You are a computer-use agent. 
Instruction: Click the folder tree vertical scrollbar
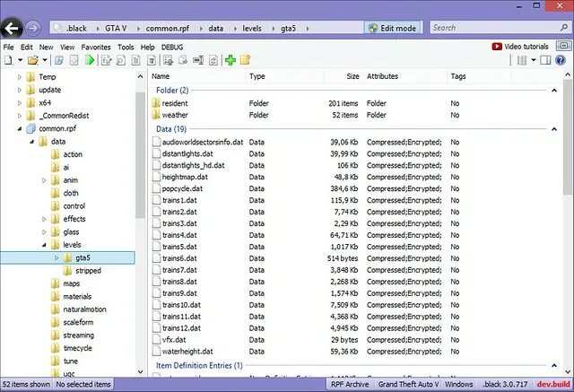click(x=140, y=155)
